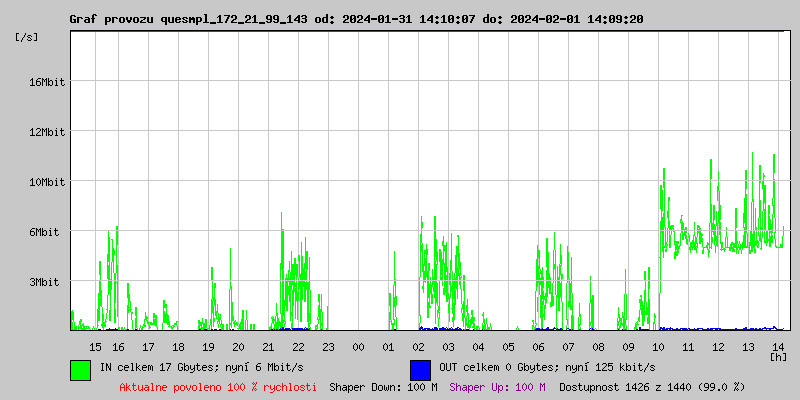Screen dimensions: 800x400
Task: Click the blue OUT legend swatch
Action: pyautogui.click(x=420, y=369)
